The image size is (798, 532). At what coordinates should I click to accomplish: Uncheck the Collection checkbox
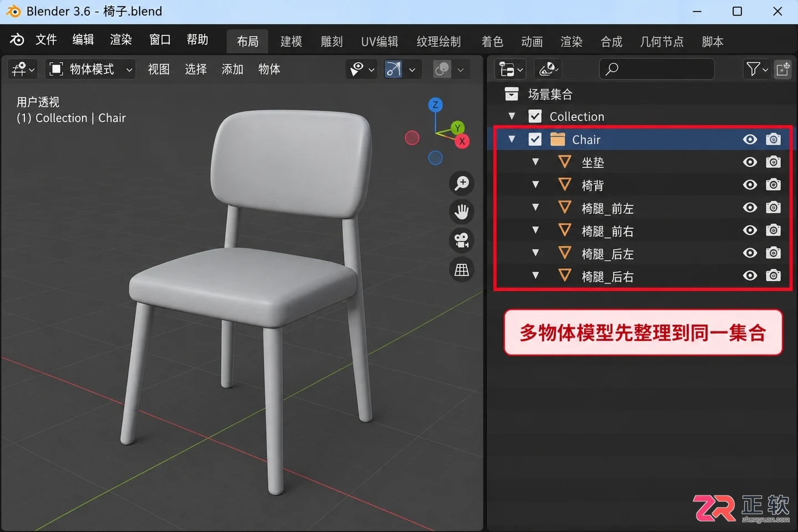coord(535,116)
